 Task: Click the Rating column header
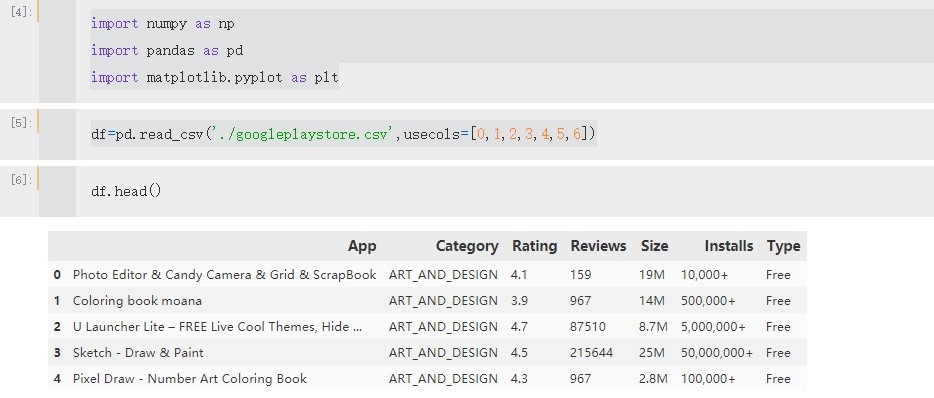pyautogui.click(x=534, y=246)
